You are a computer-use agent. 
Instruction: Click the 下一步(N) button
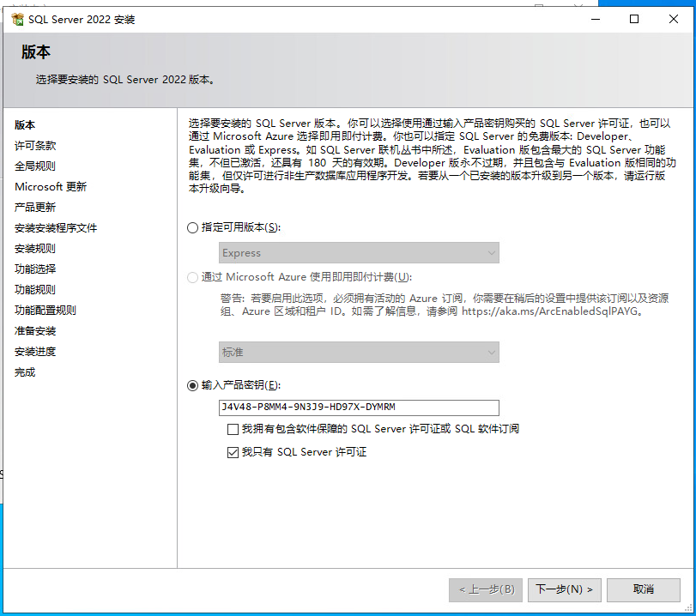click(x=564, y=589)
